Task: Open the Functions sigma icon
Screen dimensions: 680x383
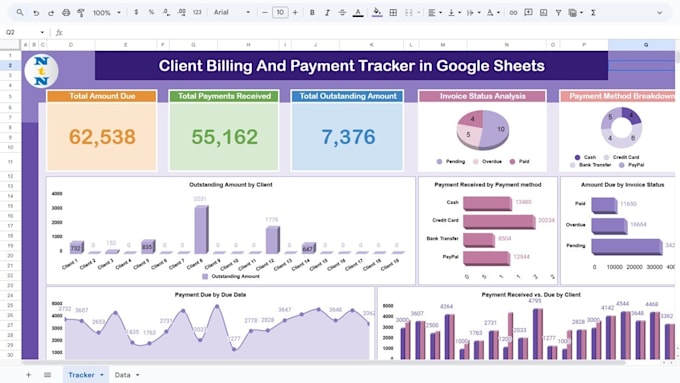Action: pos(593,13)
